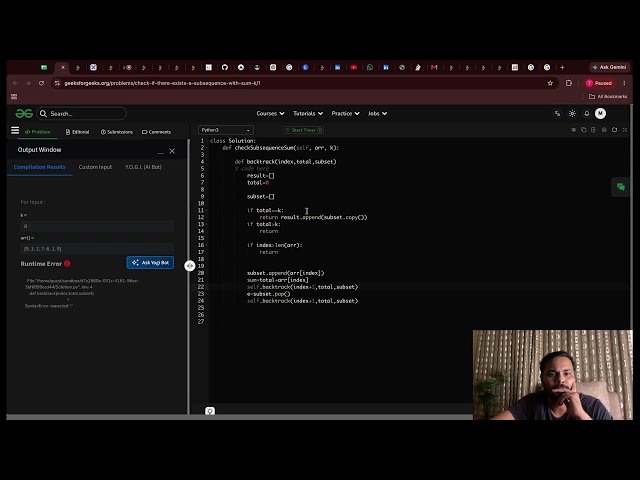Toggle the Start Timer control
Image resolution: width=640 pixels, height=480 pixels.
click(x=304, y=130)
